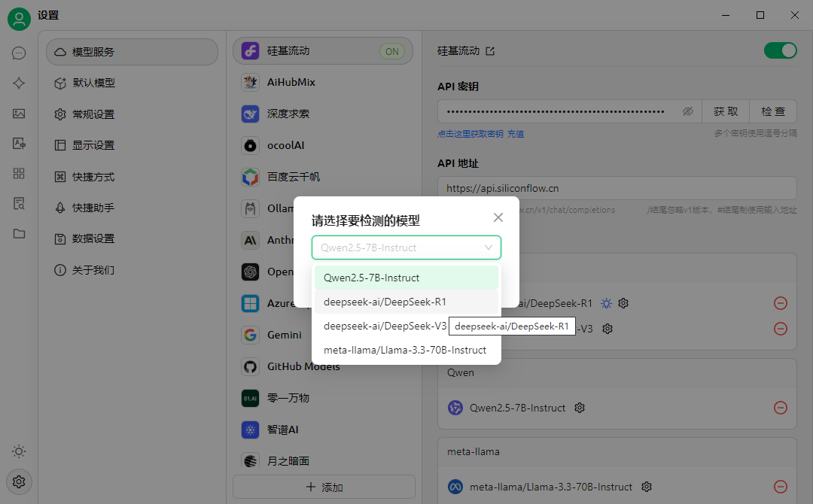Close the model check dialog
The image size is (813, 504).
(498, 217)
